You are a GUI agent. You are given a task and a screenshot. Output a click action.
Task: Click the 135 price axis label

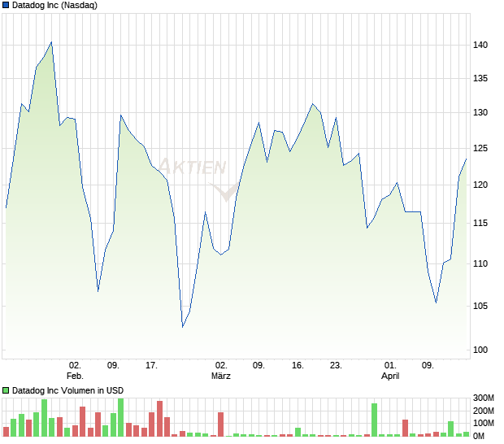point(480,78)
